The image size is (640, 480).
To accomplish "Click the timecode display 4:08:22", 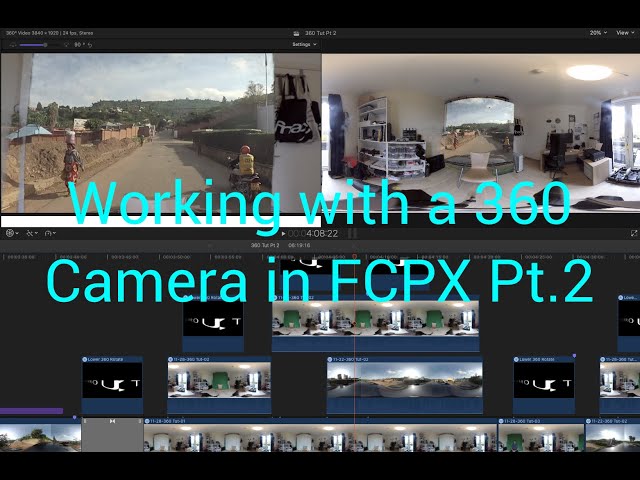I will point(313,233).
